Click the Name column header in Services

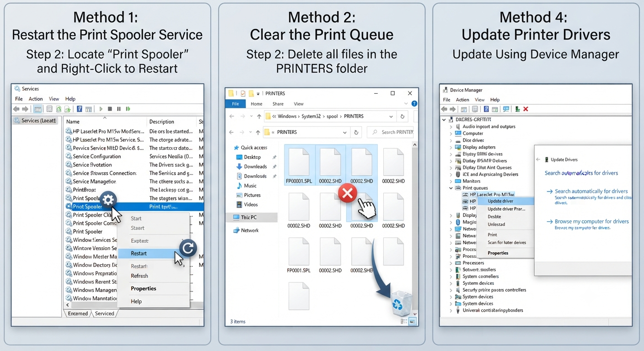point(73,122)
